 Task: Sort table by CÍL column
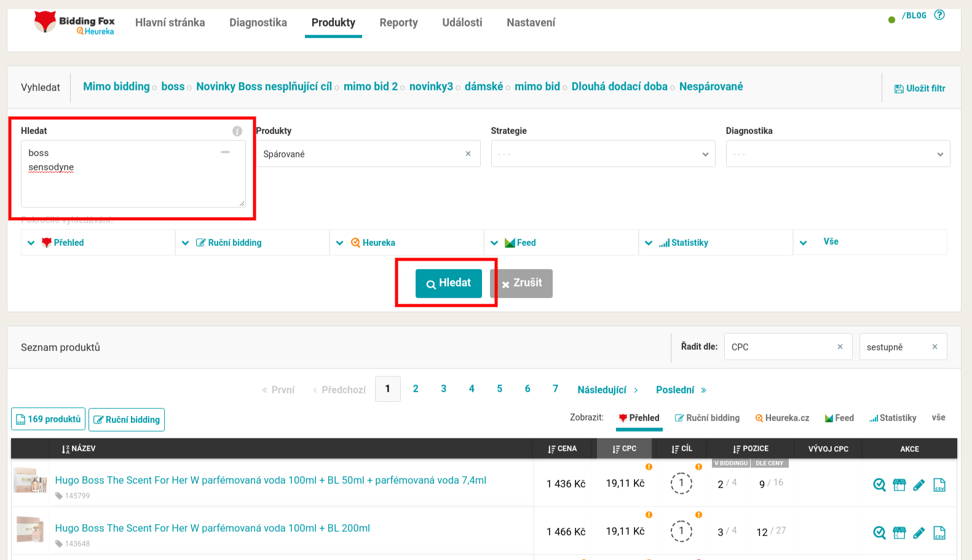tap(682, 449)
